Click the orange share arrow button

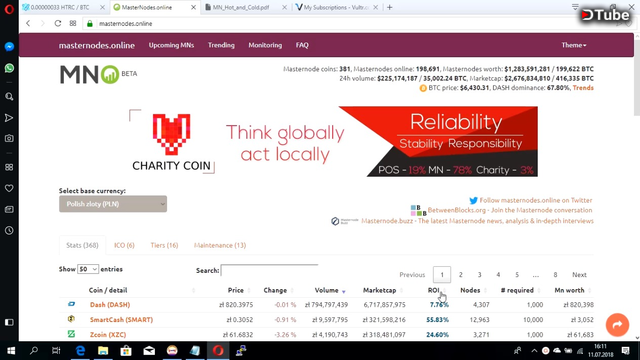617,325
